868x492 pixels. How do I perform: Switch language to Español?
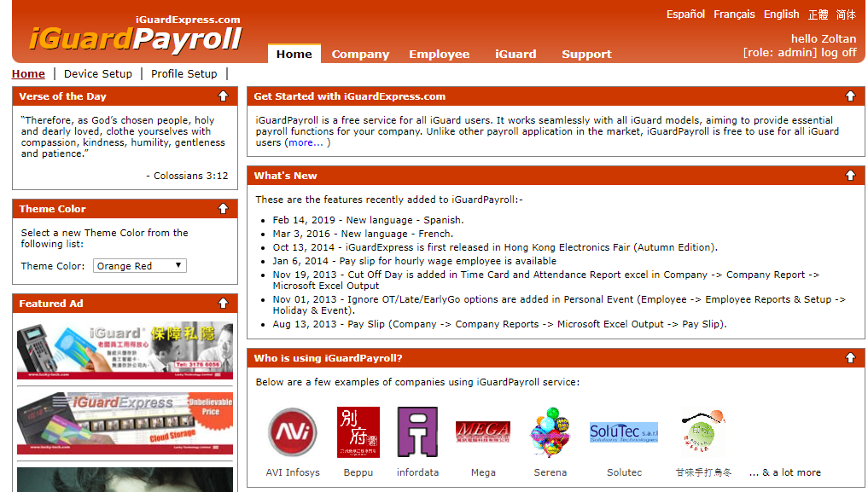[685, 14]
